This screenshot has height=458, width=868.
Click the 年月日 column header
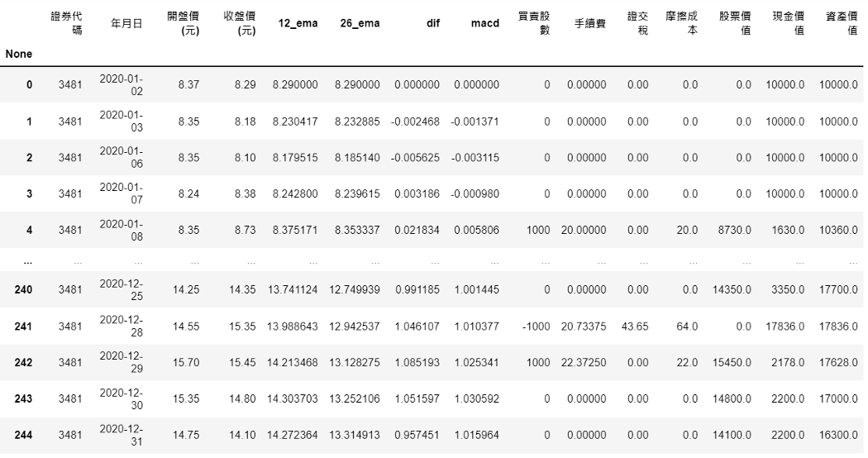[126, 23]
